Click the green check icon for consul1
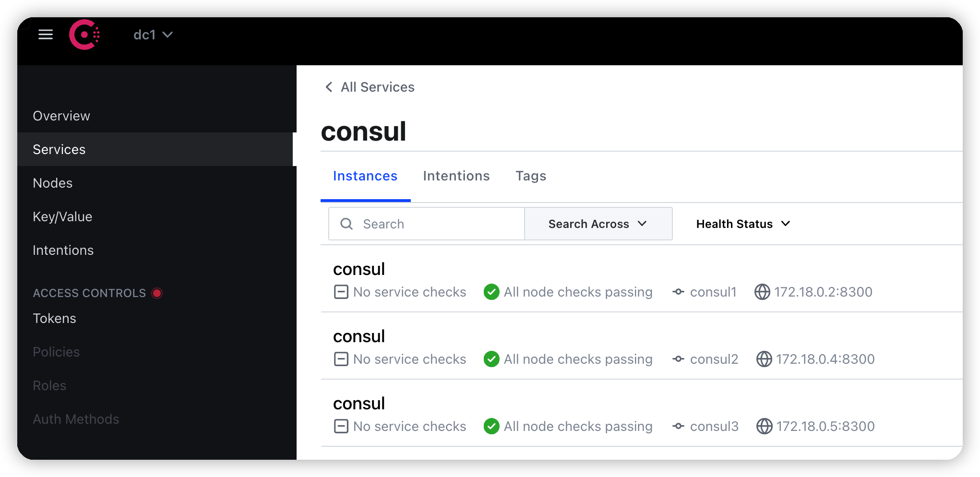980x477 pixels. click(x=491, y=292)
